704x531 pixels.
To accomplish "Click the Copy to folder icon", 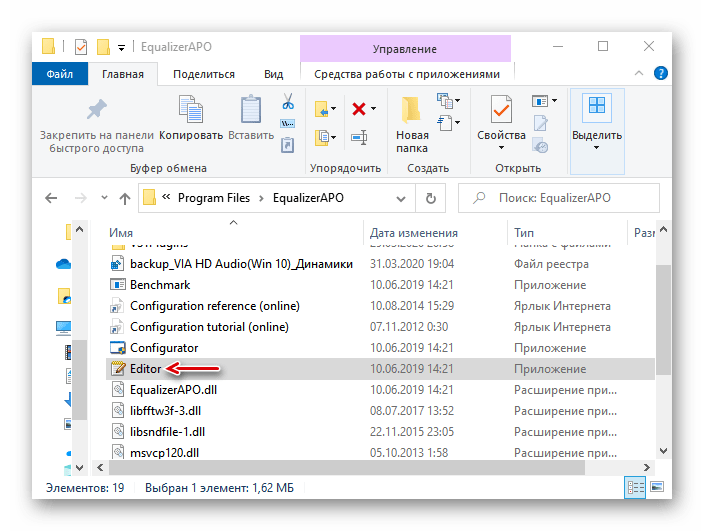I will pos(321,137).
